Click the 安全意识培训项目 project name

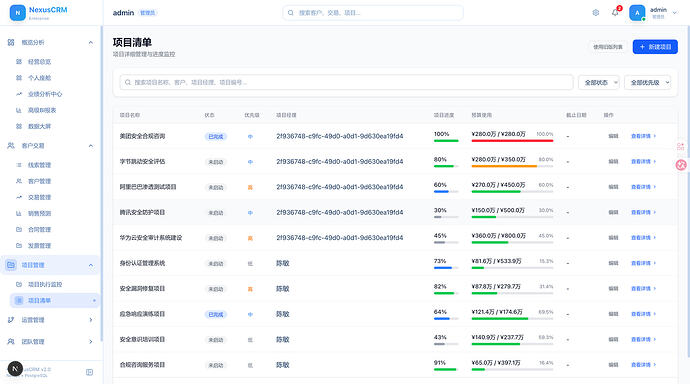[x=142, y=339]
